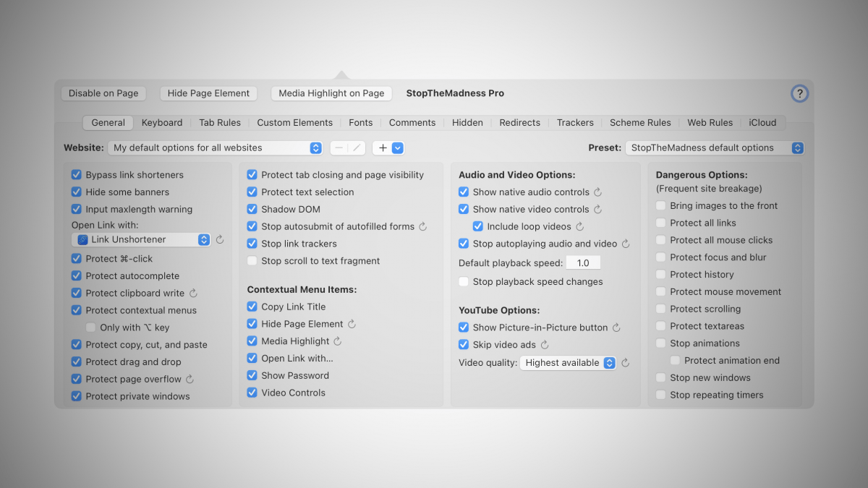Open help with the question mark button
Screen dimensions: 868x488
coord(799,94)
